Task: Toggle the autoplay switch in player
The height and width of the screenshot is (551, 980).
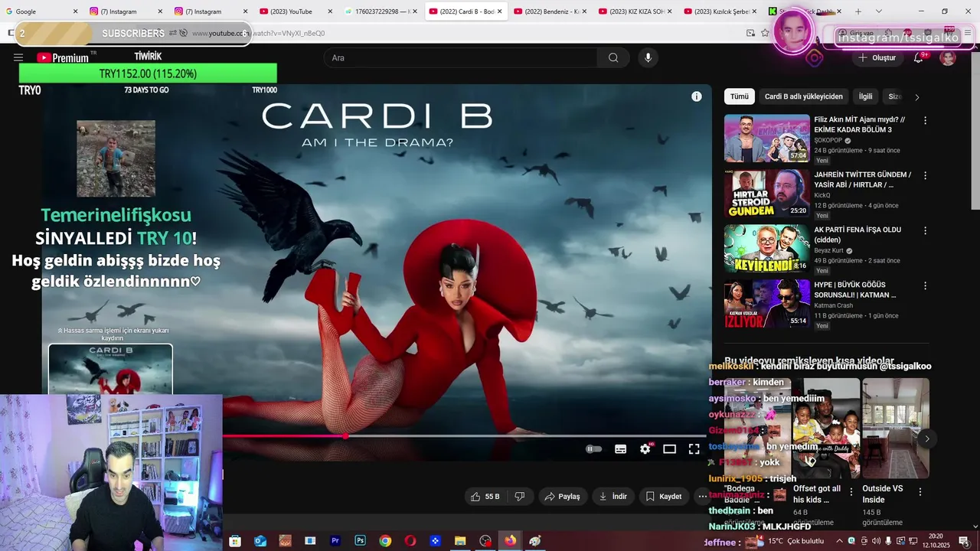Action: [x=594, y=449]
